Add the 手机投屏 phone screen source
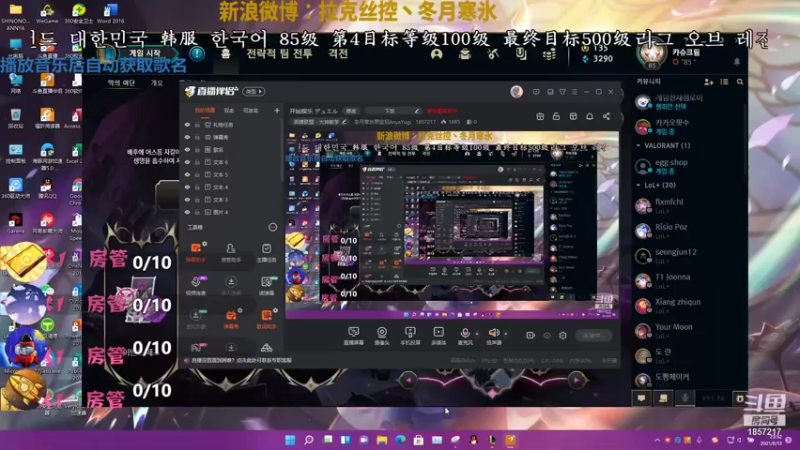Screen dimensions: 800x450 point(410,336)
